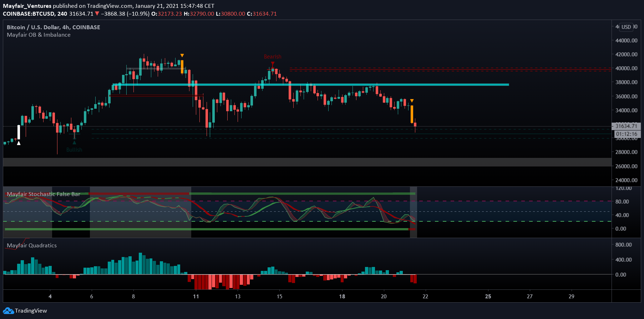Click date 29 on the time axis
Screen dimensions: 644x319
point(571,296)
